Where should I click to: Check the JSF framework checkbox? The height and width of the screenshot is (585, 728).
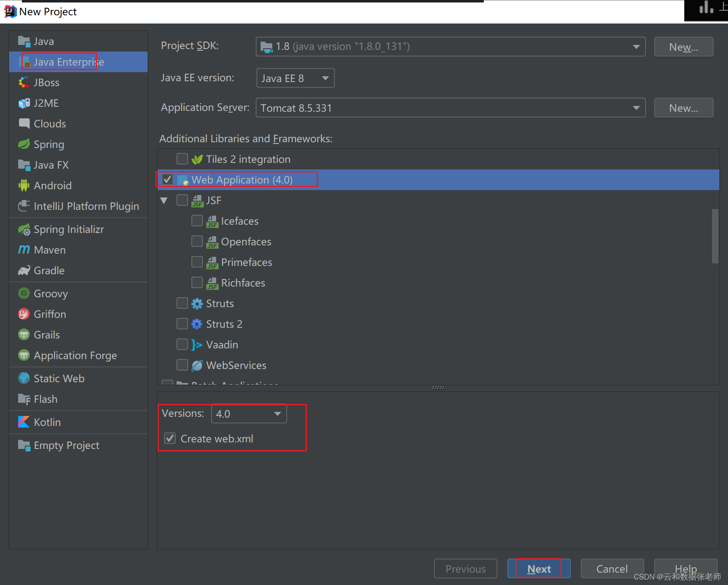coord(182,200)
